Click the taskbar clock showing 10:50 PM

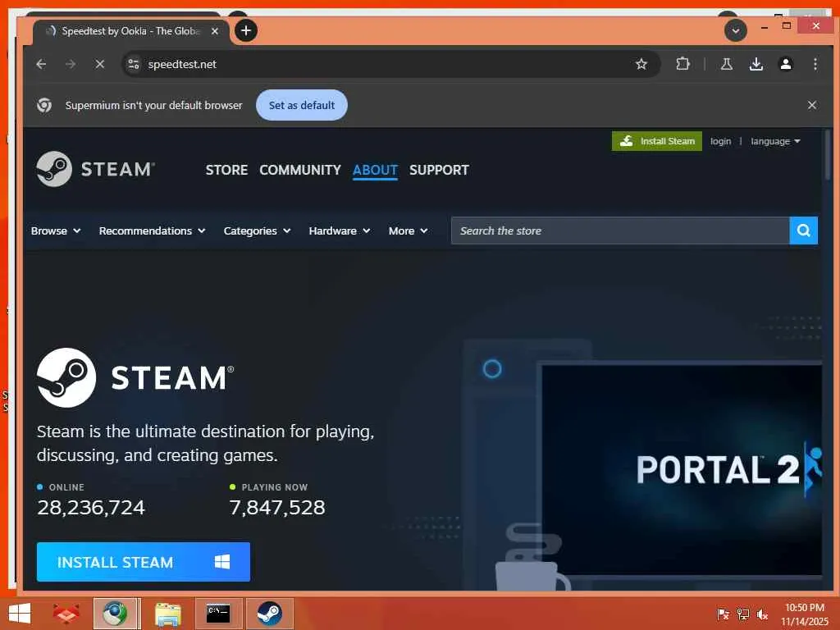(x=805, y=614)
